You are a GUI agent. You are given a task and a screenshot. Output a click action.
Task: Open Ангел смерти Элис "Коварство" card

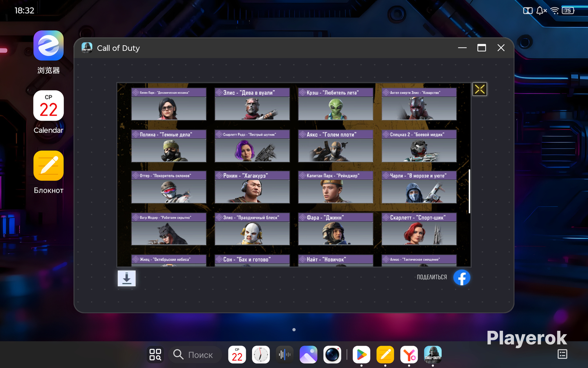tap(419, 104)
